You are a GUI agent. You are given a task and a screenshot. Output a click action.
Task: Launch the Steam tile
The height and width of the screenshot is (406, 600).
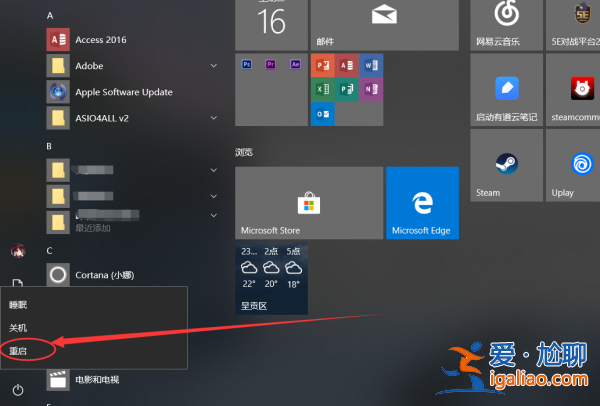coord(507,165)
